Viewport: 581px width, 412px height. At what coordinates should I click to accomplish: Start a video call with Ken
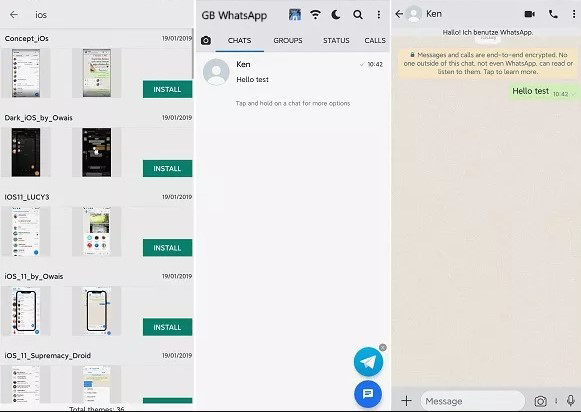(x=530, y=14)
